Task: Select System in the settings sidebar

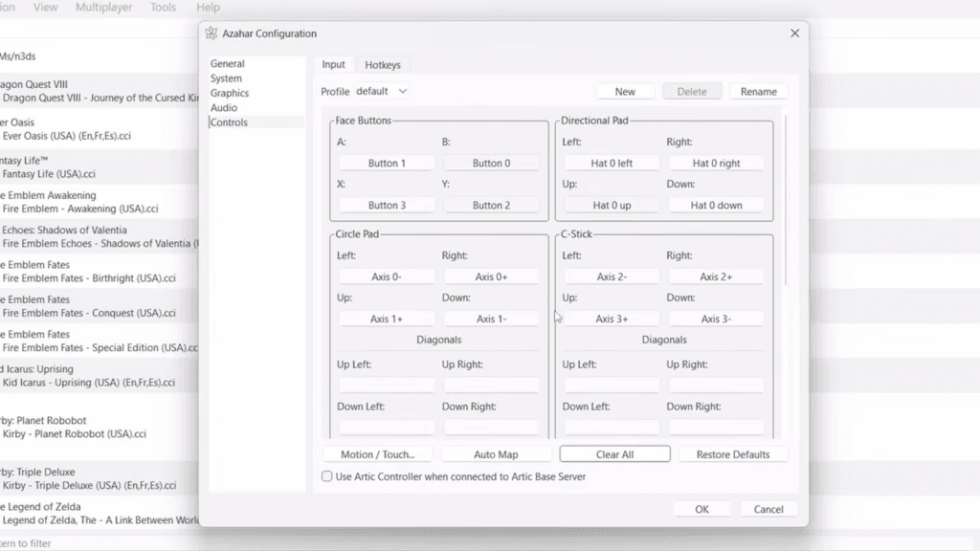Action: (x=226, y=78)
